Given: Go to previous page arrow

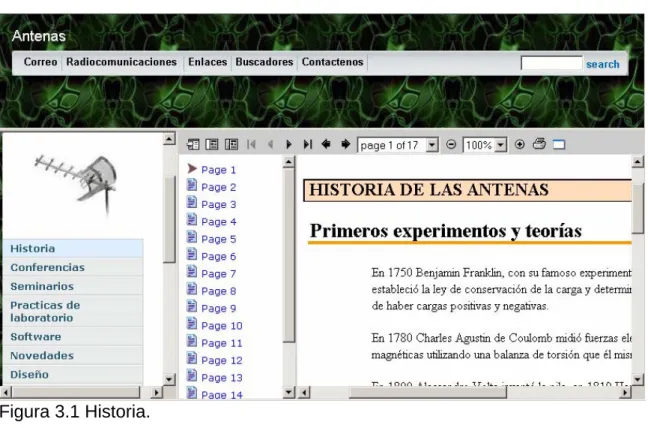Looking at the screenshot, I should coord(271,145).
